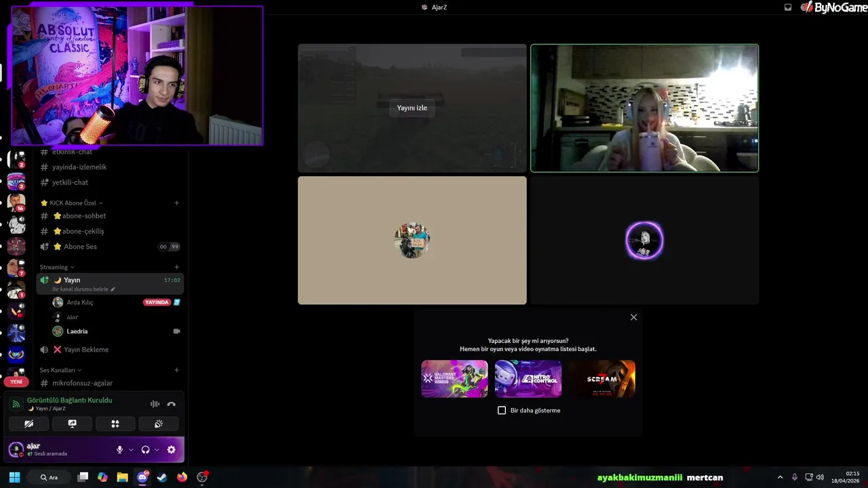Open the server icon with badge 1
The height and width of the screenshot is (488, 868).
tap(16, 290)
